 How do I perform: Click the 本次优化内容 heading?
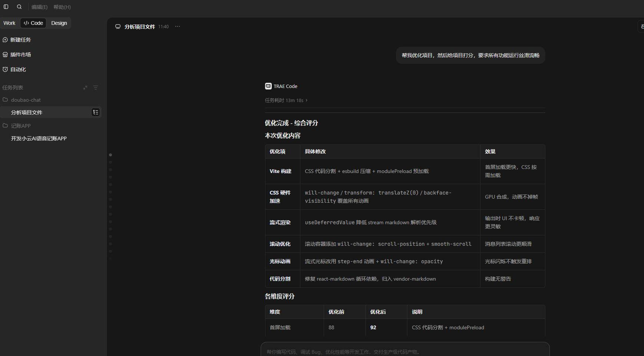point(283,135)
